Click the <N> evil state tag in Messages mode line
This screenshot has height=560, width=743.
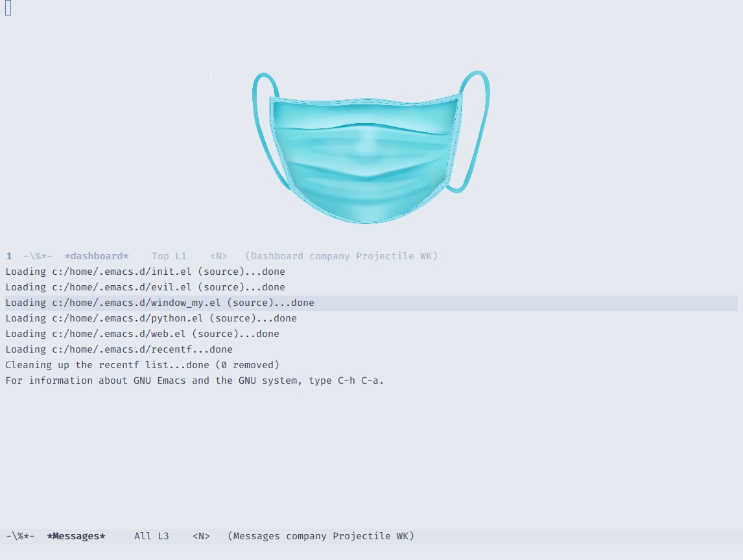point(202,536)
